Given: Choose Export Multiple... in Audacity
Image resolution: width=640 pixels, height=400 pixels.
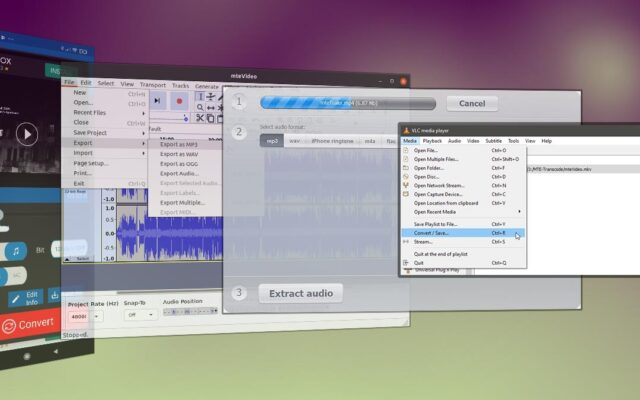Looking at the screenshot, I should 183,203.
